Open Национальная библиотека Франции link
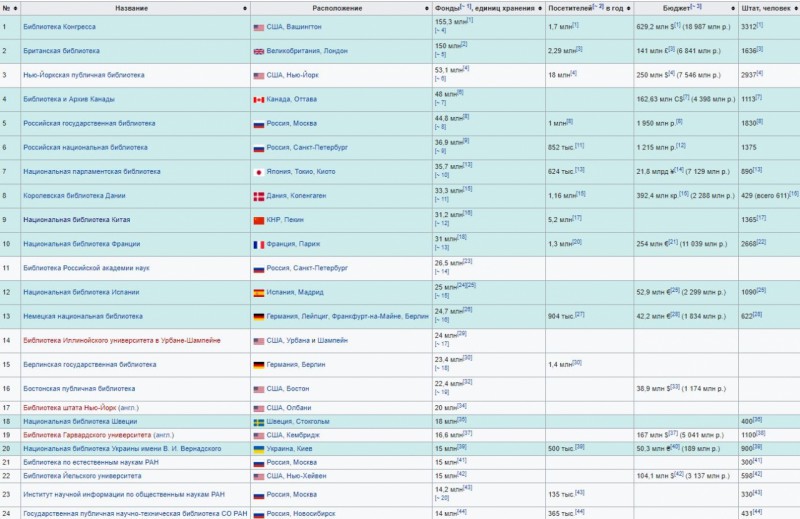 tap(82, 243)
